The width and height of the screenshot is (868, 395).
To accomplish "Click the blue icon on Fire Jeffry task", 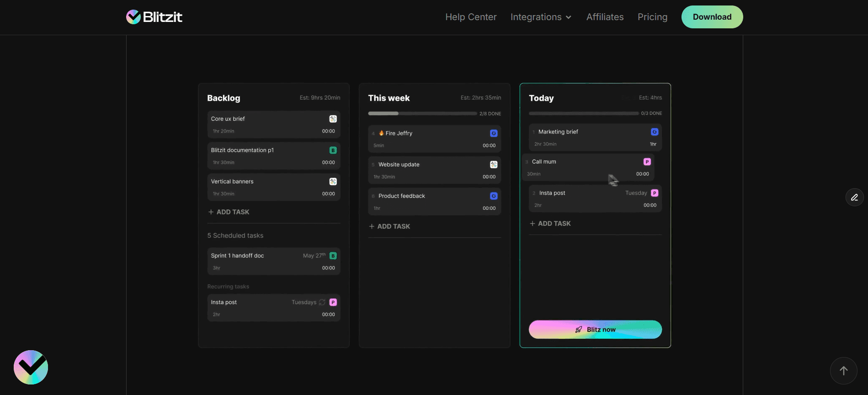I will 494,133.
